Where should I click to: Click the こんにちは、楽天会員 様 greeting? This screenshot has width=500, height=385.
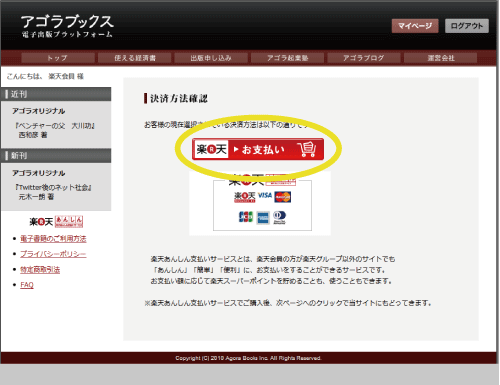[x=45, y=76]
